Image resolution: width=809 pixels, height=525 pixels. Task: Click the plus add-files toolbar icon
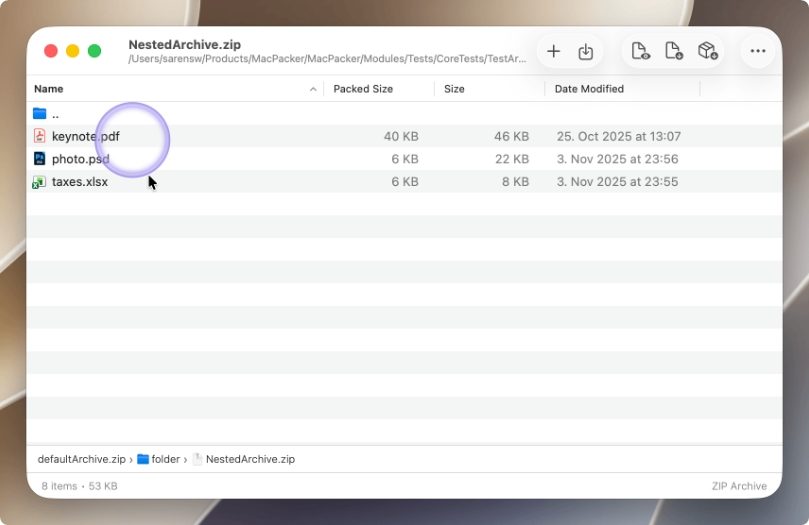[x=553, y=51]
